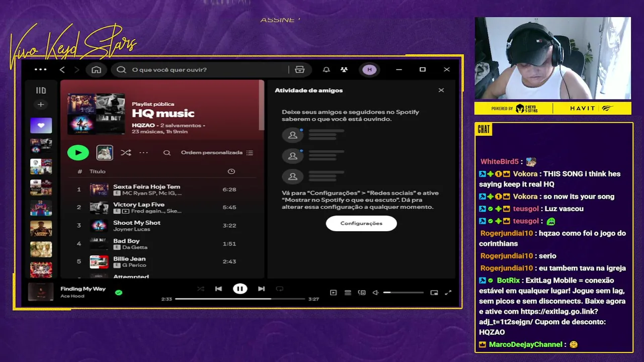This screenshot has width=644, height=362.
Task: Sort by the 'Título' column header
Action: click(x=98, y=171)
